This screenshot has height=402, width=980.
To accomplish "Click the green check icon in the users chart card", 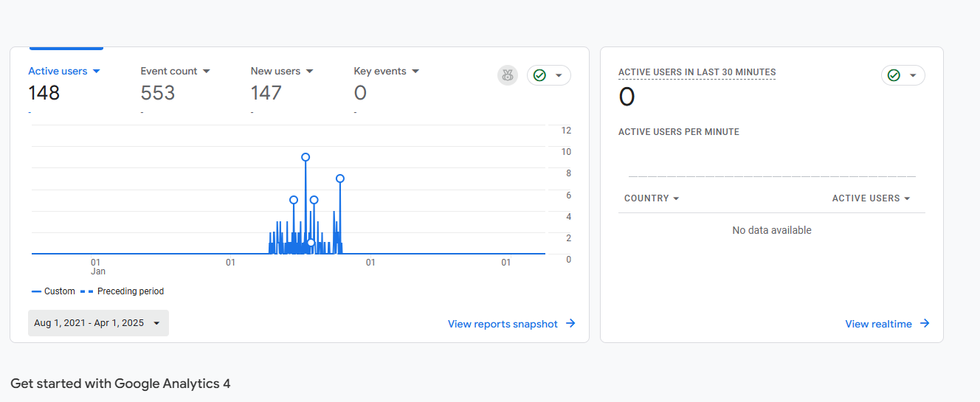I will pyautogui.click(x=539, y=75).
